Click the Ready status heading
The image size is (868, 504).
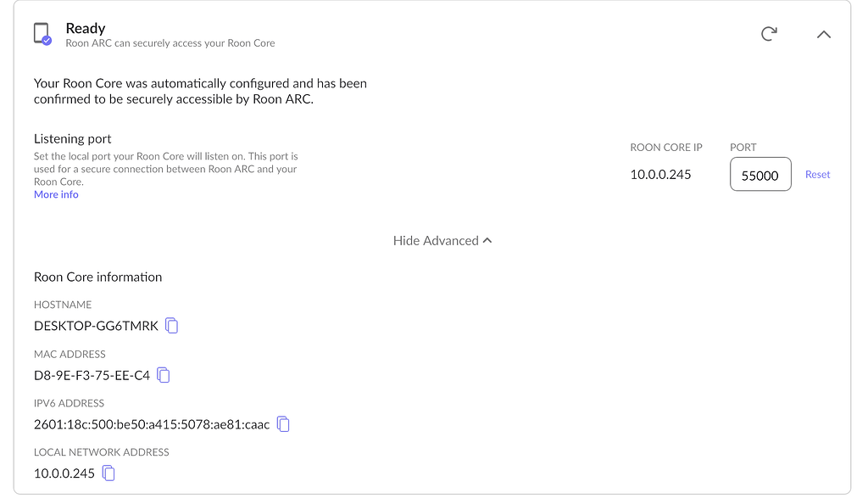[x=86, y=27]
